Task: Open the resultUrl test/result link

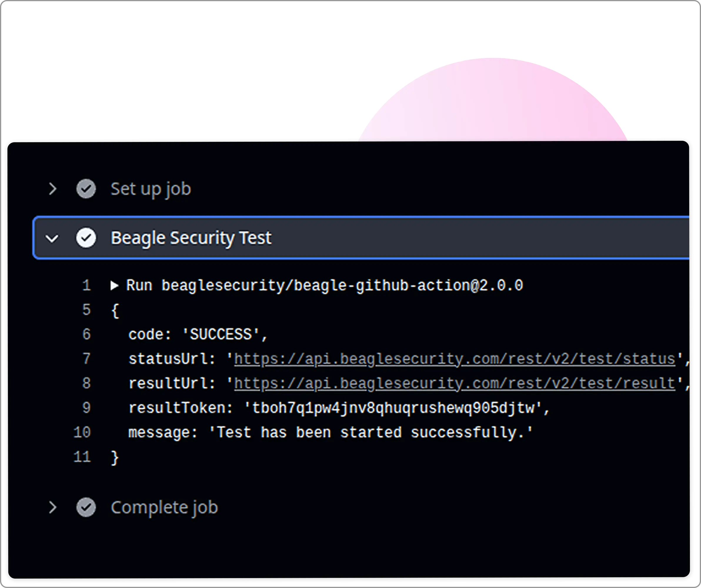Action: pyautogui.click(x=455, y=384)
